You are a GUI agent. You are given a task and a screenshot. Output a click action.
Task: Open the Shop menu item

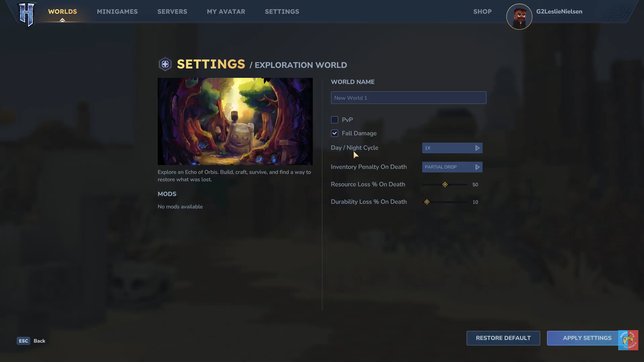click(x=482, y=11)
